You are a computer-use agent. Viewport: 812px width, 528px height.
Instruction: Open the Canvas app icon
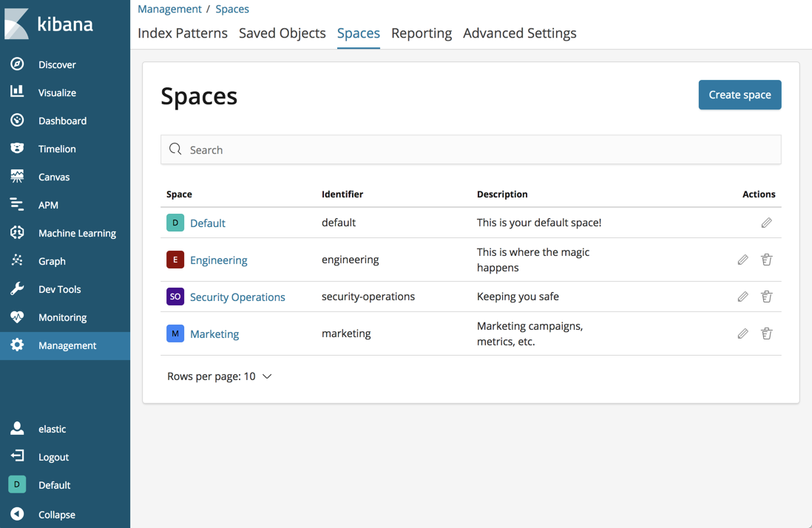coord(16,176)
